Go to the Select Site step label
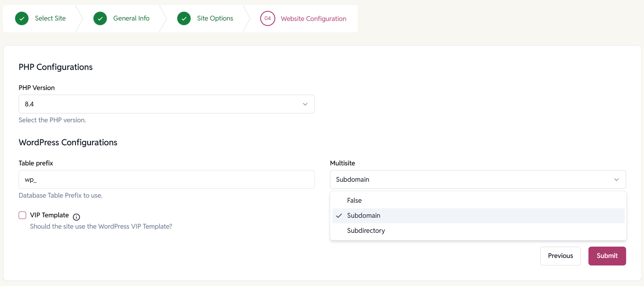The image size is (644, 286). click(50, 18)
